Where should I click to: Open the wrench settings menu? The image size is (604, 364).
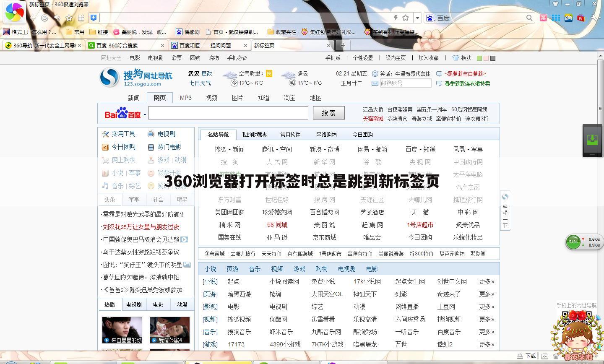coord(594,18)
